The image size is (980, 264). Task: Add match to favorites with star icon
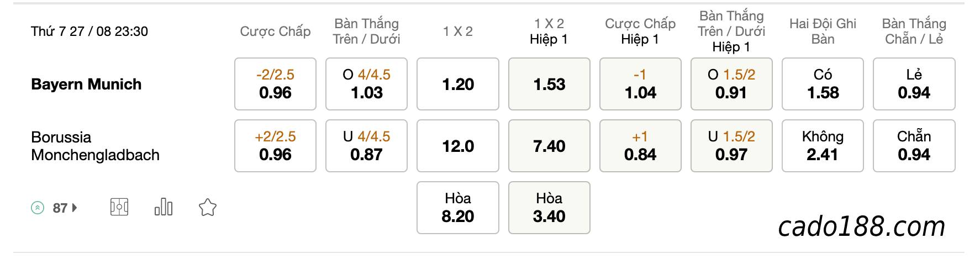click(207, 208)
